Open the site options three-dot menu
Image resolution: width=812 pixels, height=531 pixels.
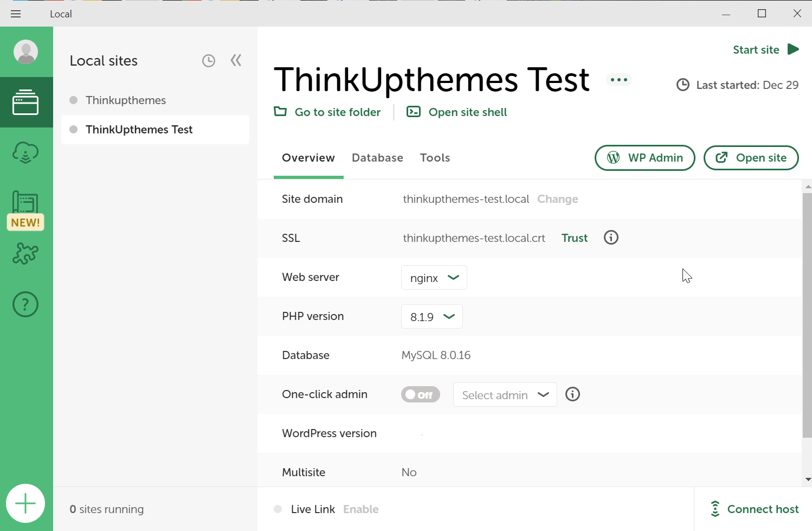(619, 80)
